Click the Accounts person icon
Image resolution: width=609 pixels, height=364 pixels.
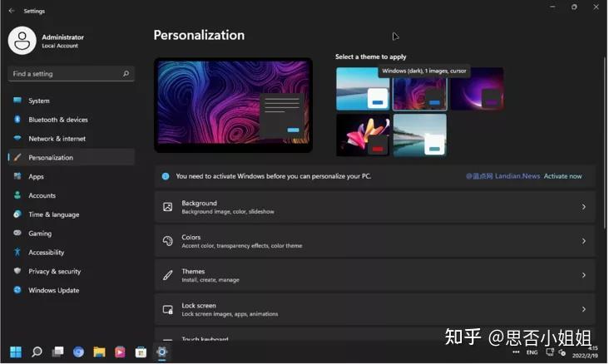pos(17,194)
